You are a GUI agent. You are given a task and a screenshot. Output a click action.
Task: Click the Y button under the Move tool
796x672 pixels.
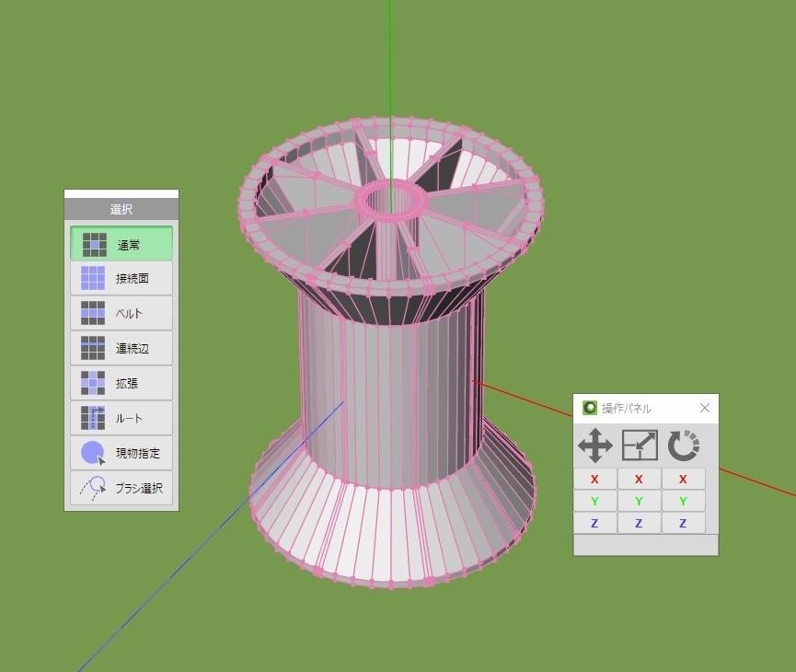(594, 501)
